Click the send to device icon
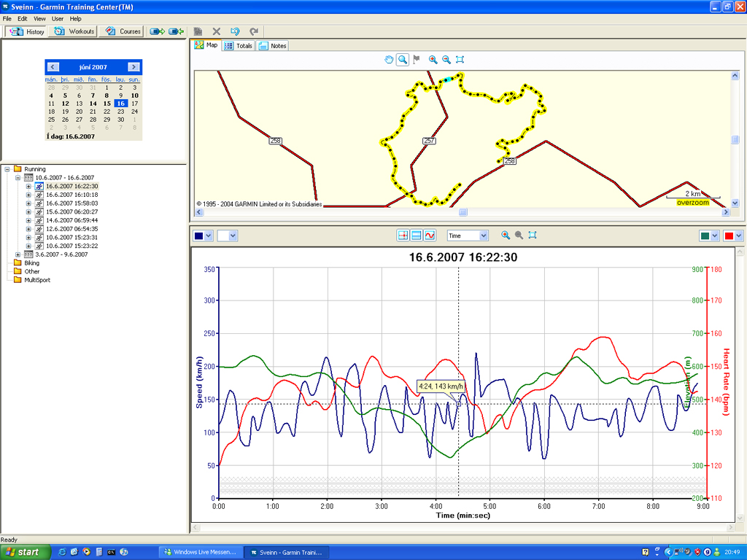Viewport: 747px width, 560px height. click(156, 31)
